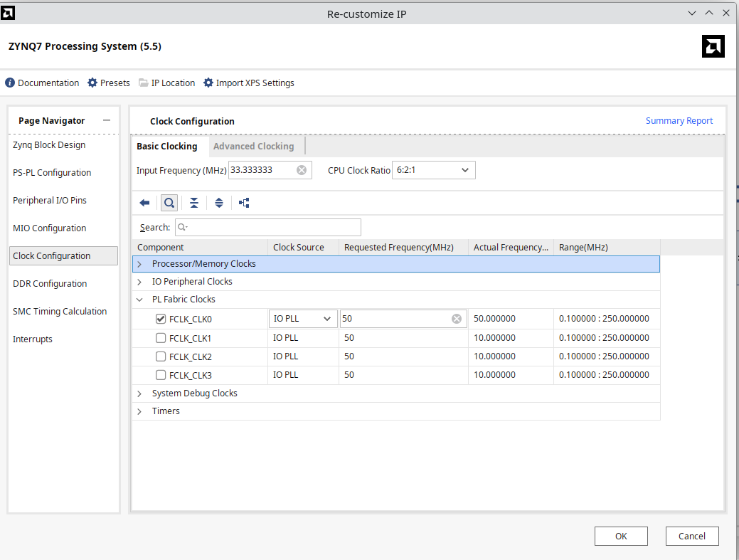
Task: Click the Clock Source column header
Action: 304,248
